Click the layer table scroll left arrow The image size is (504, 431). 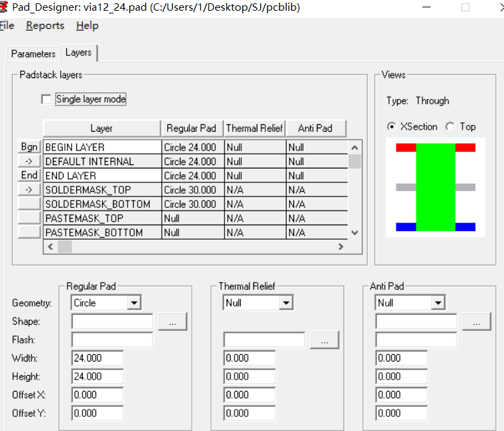click(x=50, y=247)
